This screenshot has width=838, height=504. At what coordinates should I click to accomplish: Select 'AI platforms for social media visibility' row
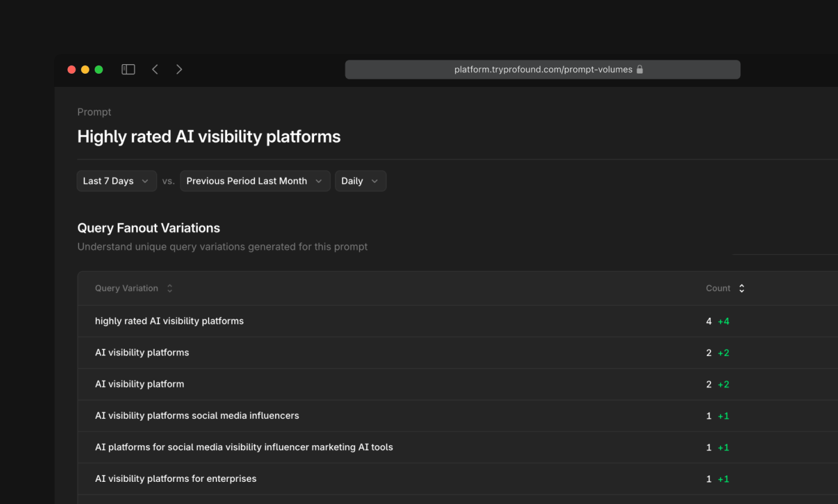(458, 447)
